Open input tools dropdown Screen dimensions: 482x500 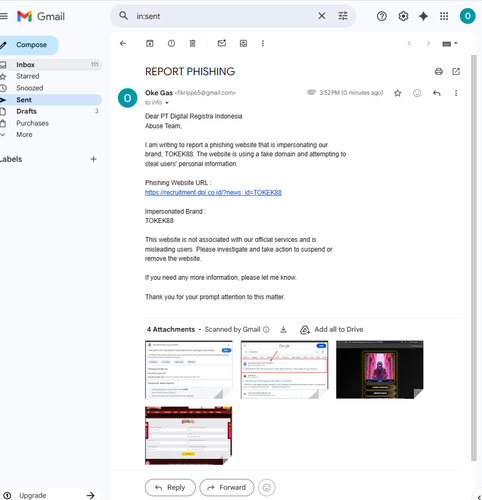click(x=450, y=44)
